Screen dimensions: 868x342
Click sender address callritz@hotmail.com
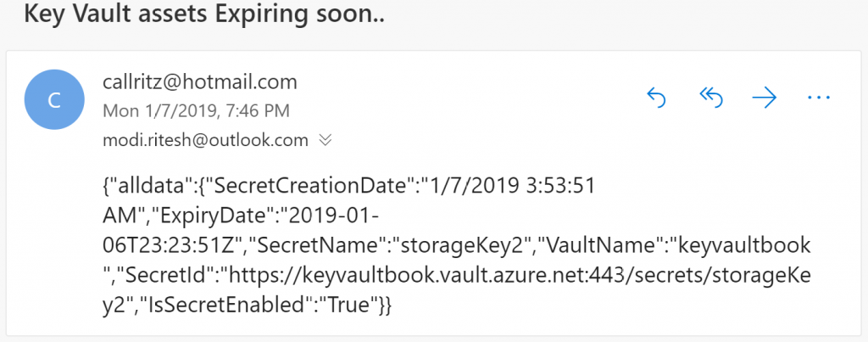199,82
